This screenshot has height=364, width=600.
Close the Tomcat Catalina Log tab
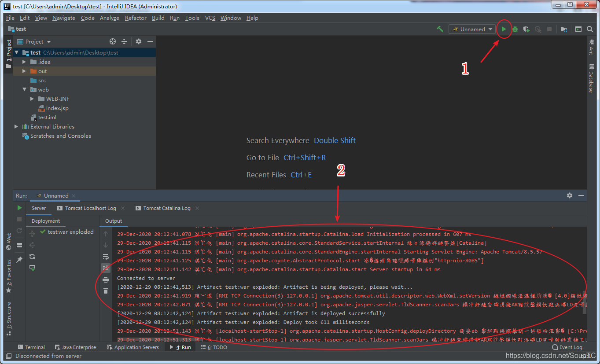(197, 208)
